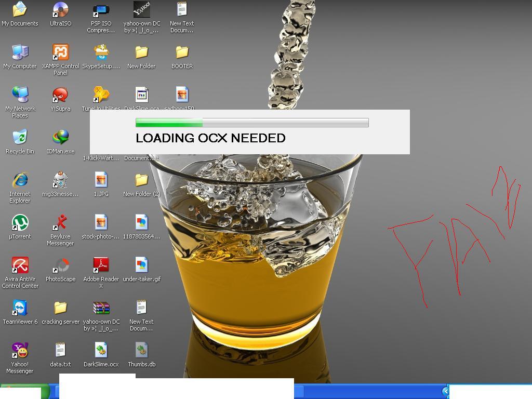
Task: Click the Document.txt icon label
Action: click(x=141, y=158)
